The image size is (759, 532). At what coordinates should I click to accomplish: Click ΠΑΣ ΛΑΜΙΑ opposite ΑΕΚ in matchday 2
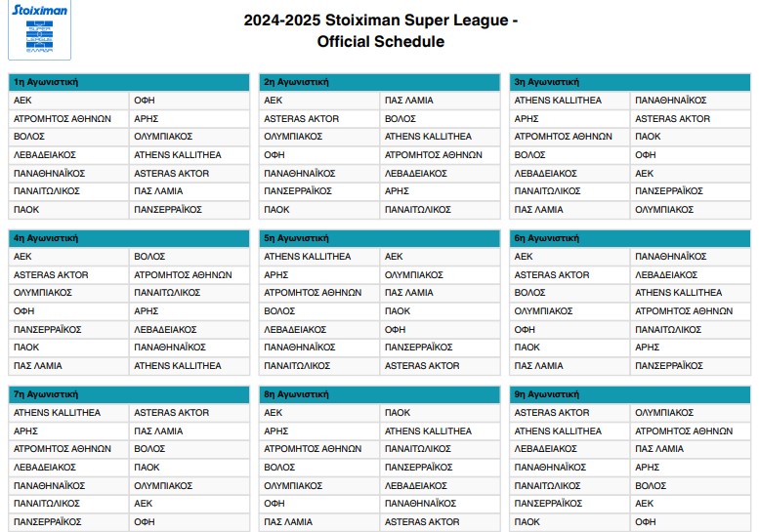409,101
